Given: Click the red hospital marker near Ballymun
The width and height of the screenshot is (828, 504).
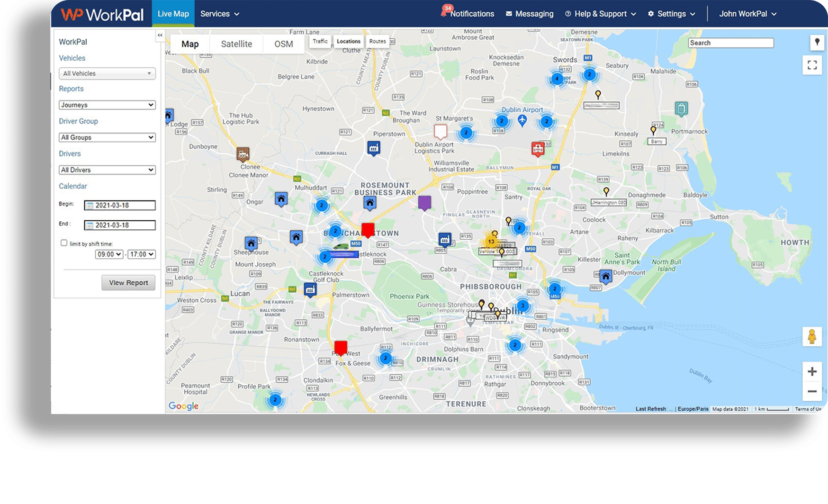Looking at the screenshot, I should pyautogui.click(x=538, y=149).
